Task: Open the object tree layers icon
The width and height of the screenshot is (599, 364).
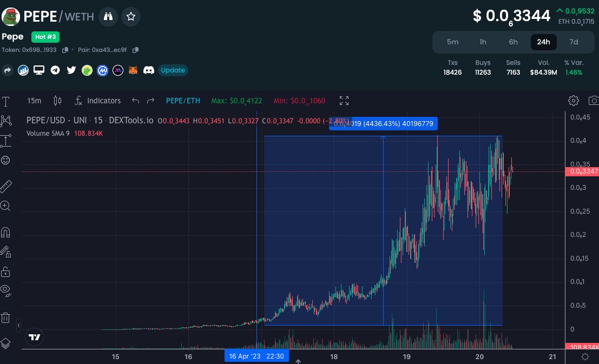Action: (x=5, y=343)
